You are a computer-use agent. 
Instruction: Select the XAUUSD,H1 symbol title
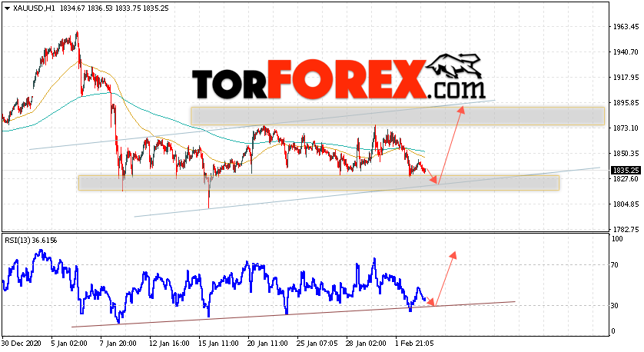tap(34, 8)
